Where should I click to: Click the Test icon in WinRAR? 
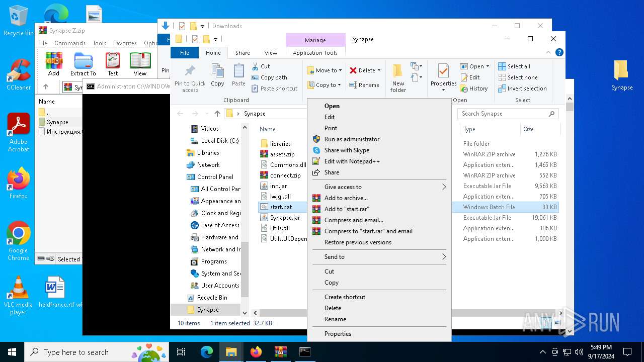pyautogui.click(x=113, y=60)
